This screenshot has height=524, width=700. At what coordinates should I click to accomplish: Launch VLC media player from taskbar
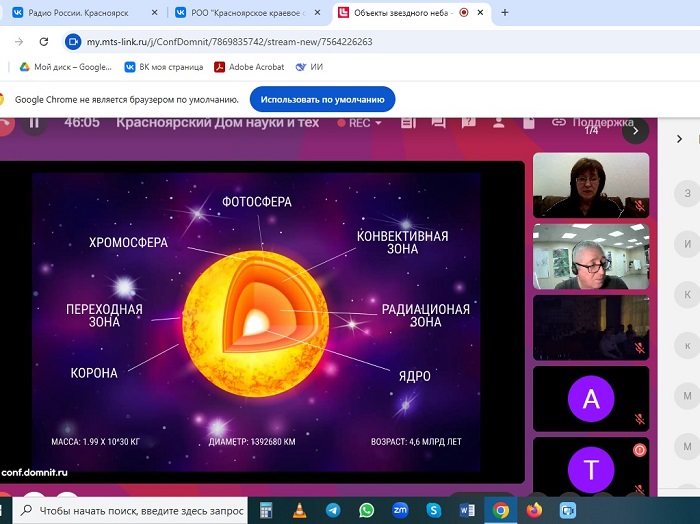299,510
